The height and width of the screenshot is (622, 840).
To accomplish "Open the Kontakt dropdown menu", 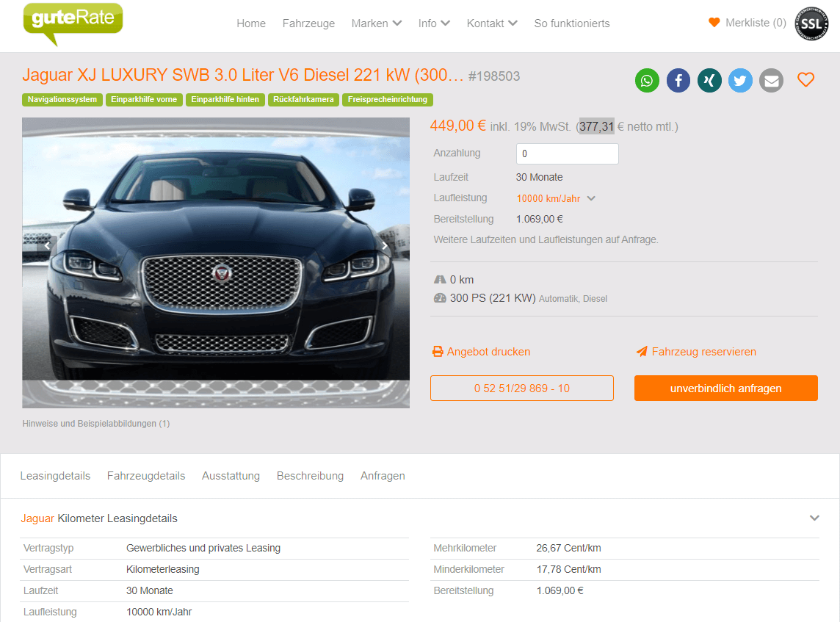I will [x=492, y=23].
